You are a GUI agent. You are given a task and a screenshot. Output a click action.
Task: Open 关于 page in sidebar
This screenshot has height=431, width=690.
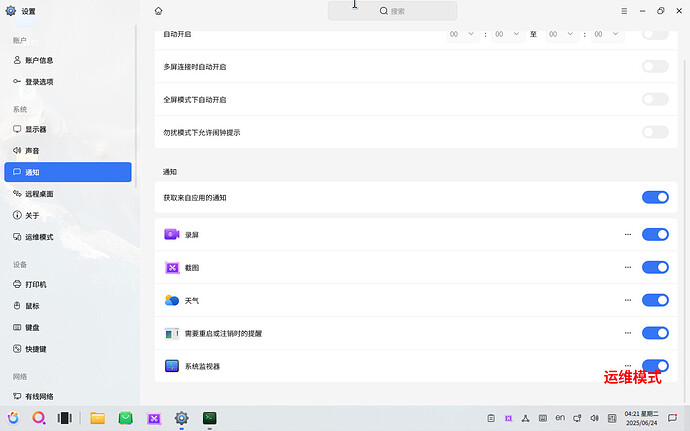[68, 215]
